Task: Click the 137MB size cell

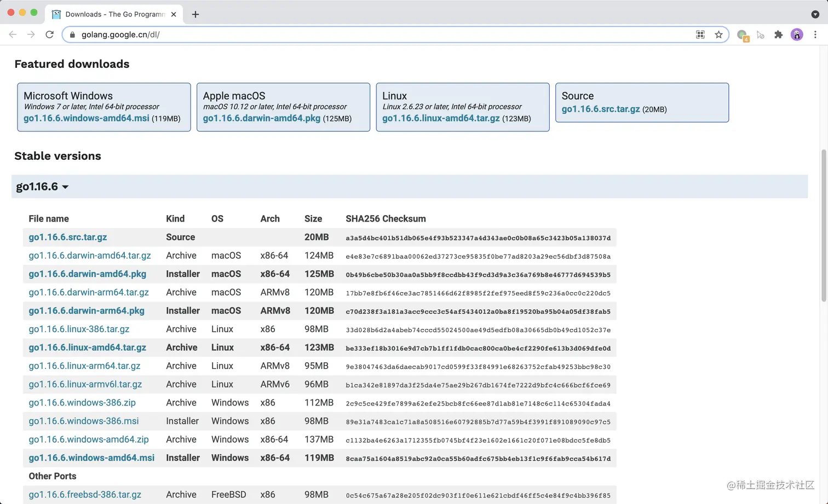Action: point(319,439)
